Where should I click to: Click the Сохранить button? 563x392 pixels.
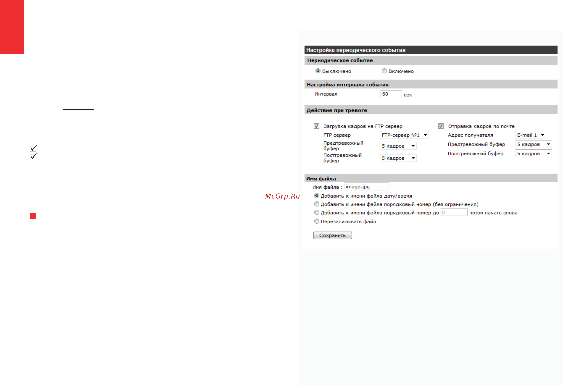pyautogui.click(x=333, y=235)
